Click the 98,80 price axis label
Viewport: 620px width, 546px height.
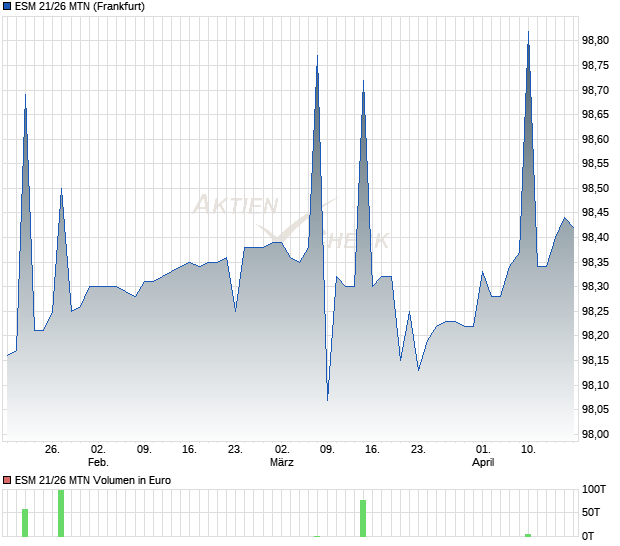[x=594, y=41]
